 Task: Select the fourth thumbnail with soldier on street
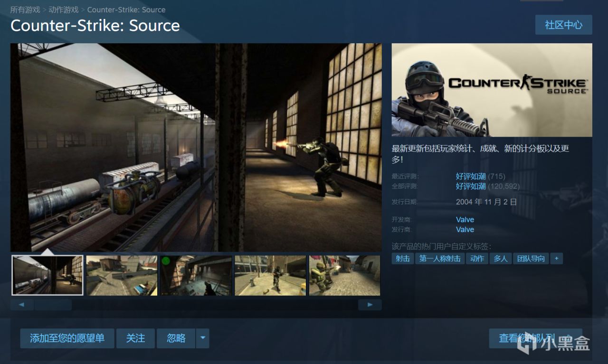pyautogui.click(x=270, y=275)
